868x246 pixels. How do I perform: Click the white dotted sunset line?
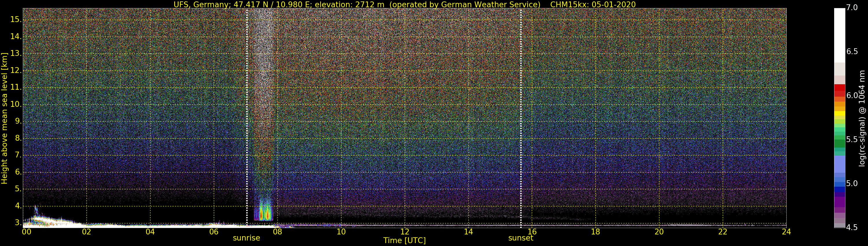pos(521,118)
